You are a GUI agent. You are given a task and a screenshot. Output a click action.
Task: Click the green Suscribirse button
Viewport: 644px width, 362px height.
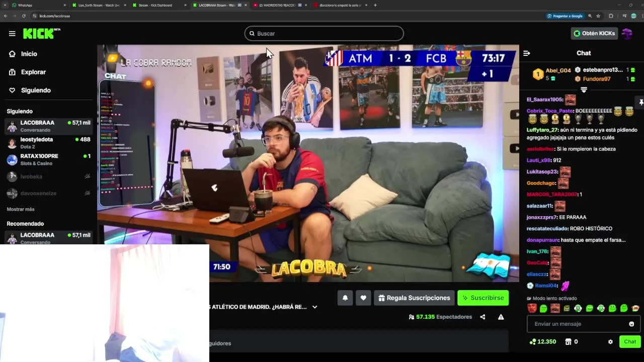[483, 298]
